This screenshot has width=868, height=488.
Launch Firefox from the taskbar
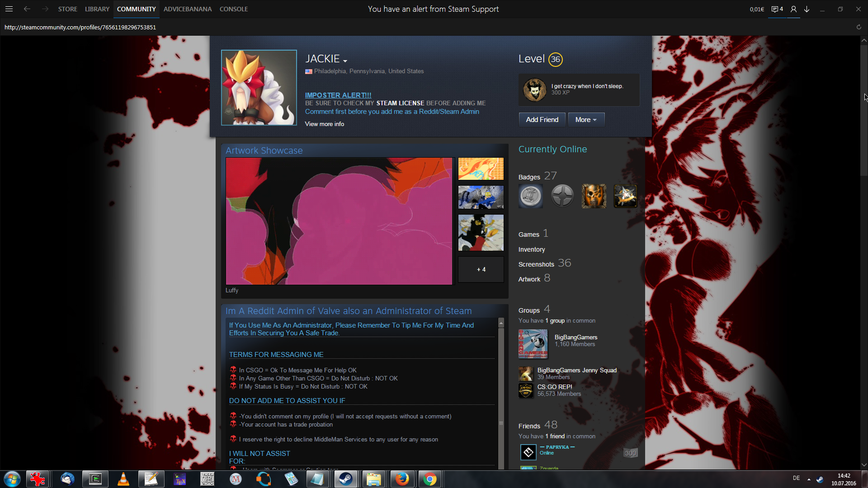tap(402, 479)
